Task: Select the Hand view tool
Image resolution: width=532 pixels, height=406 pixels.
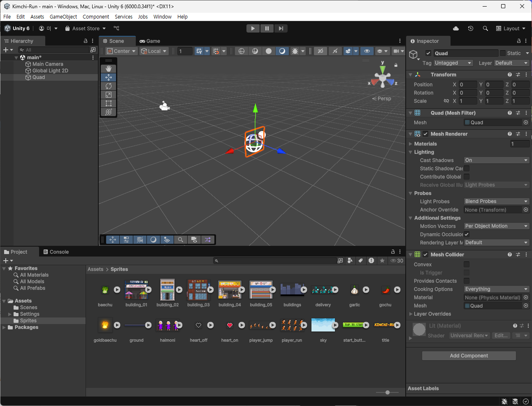Action: (109, 69)
